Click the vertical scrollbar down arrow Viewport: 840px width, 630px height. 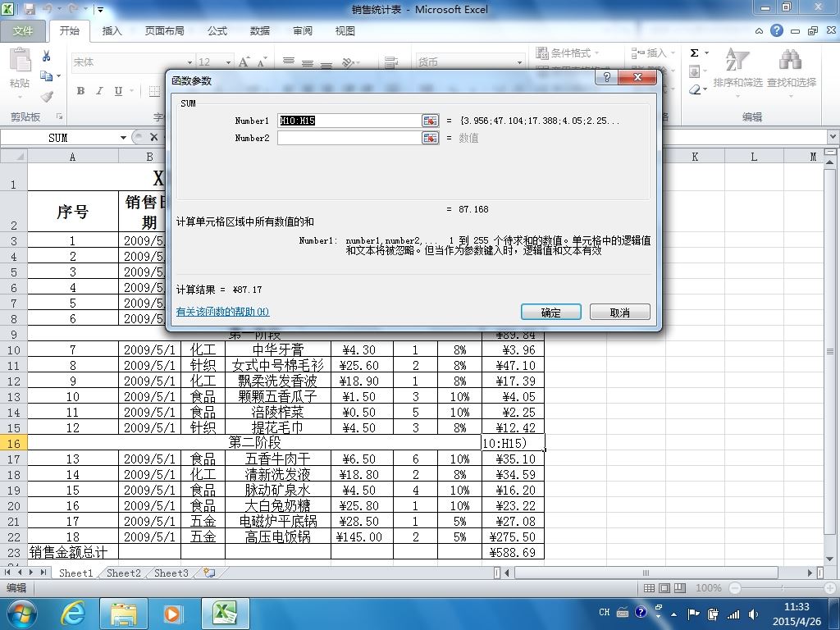tap(830, 559)
